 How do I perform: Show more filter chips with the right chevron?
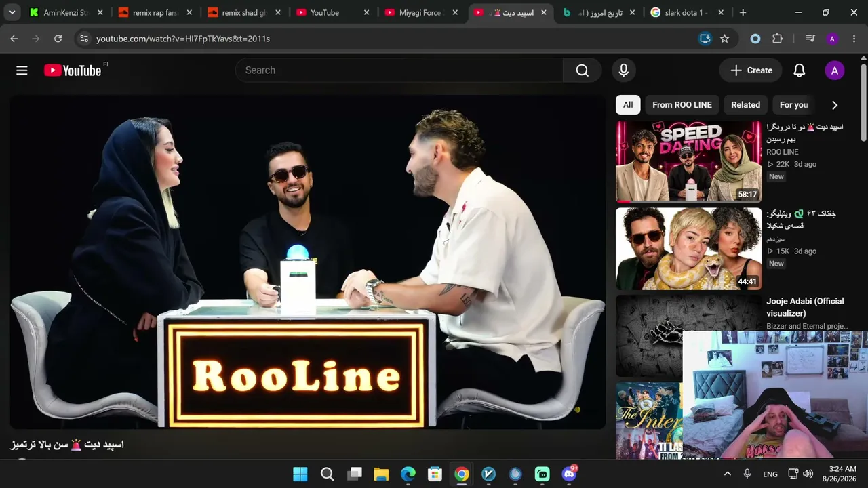coord(835,105)
